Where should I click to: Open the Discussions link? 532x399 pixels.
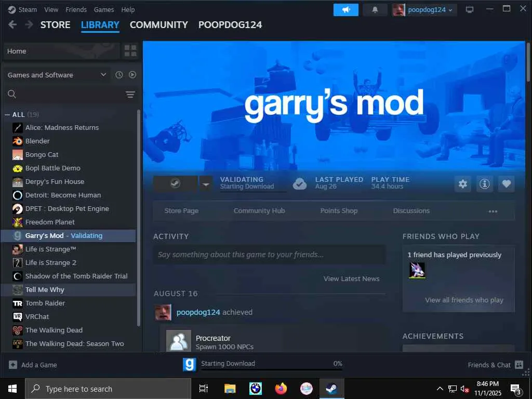(x=411, y=211)
